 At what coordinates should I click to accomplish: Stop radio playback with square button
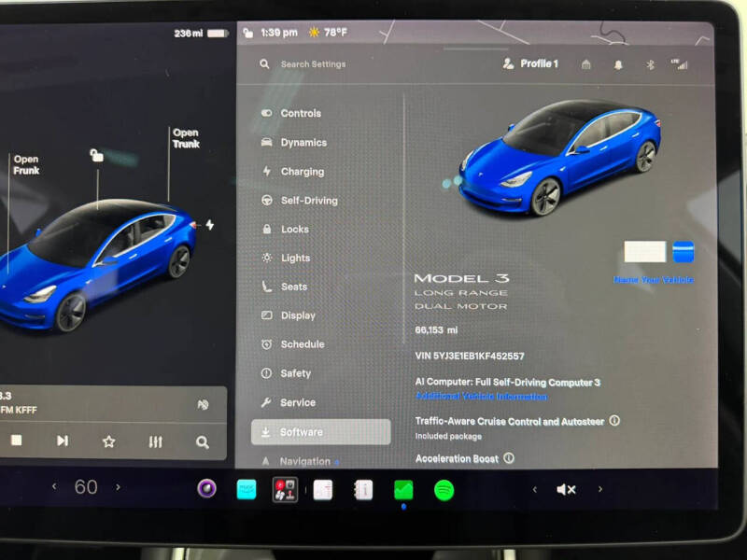17,441
